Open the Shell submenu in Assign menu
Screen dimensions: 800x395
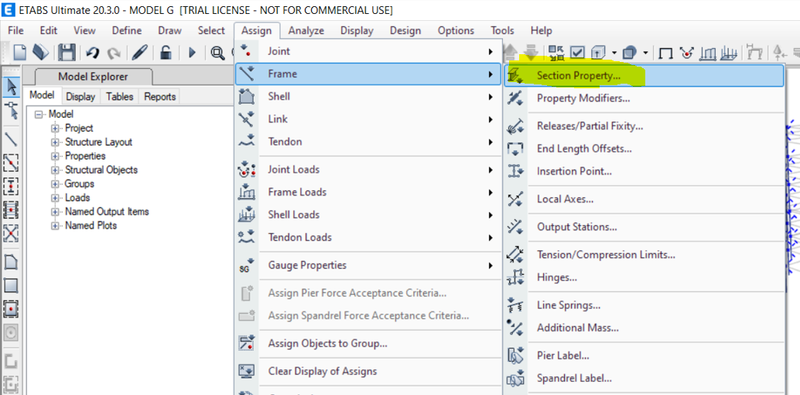[368, 96]
